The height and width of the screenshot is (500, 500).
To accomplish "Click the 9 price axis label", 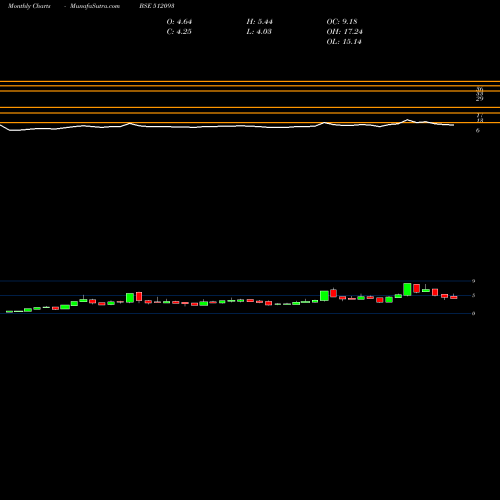I will click(x=473, y=281).
